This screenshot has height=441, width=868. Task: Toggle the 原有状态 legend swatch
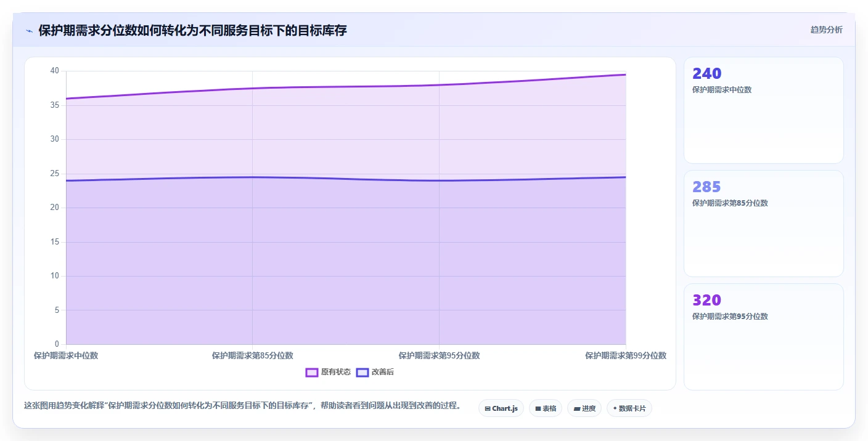click(x=312, y=373)
